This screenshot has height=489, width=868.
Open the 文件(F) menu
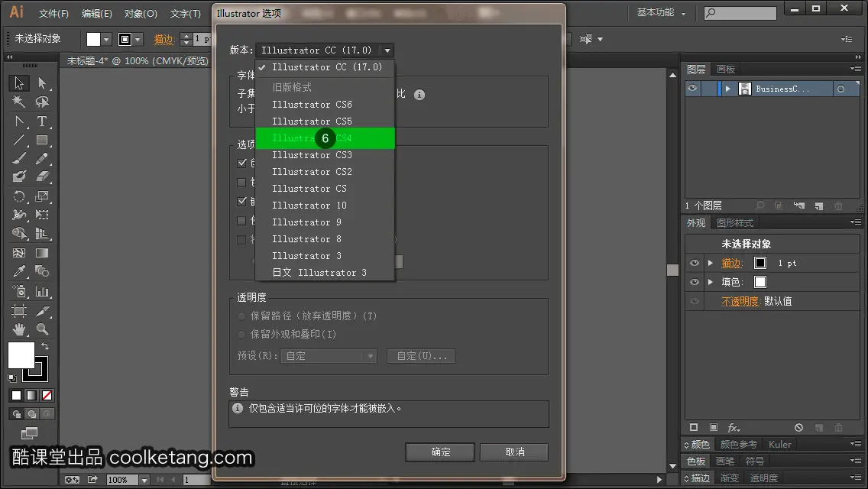pos(53,13)
